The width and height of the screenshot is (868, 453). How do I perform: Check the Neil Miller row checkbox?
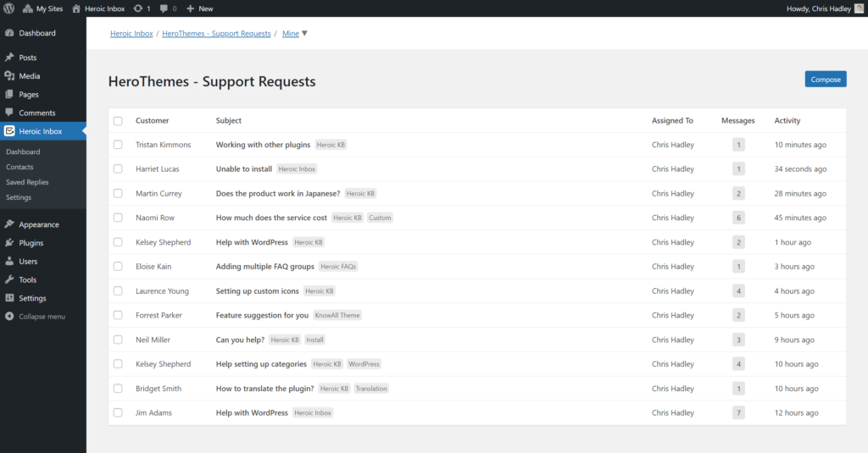coord(118,339)
